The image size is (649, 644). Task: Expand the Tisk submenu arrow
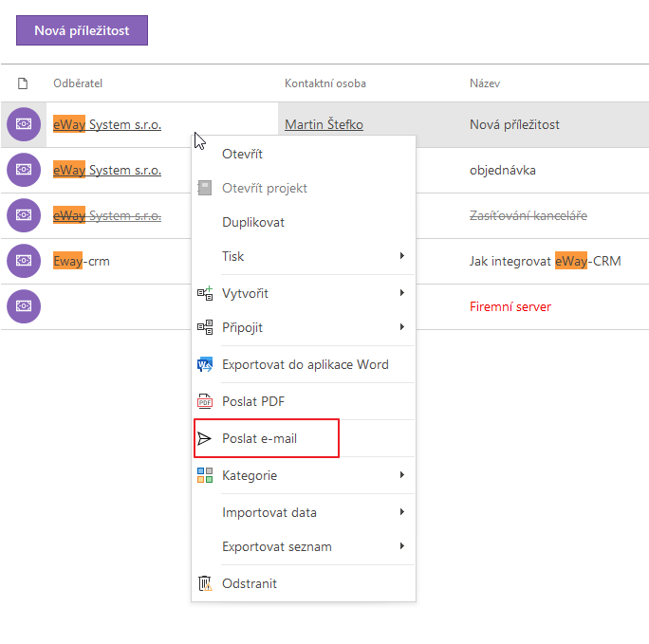[x=402, y=256]
